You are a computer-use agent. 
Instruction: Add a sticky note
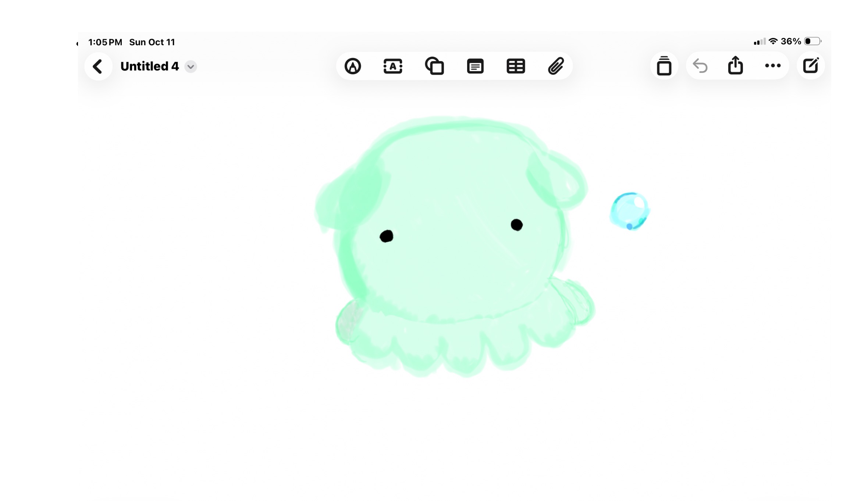coord(475,67)
